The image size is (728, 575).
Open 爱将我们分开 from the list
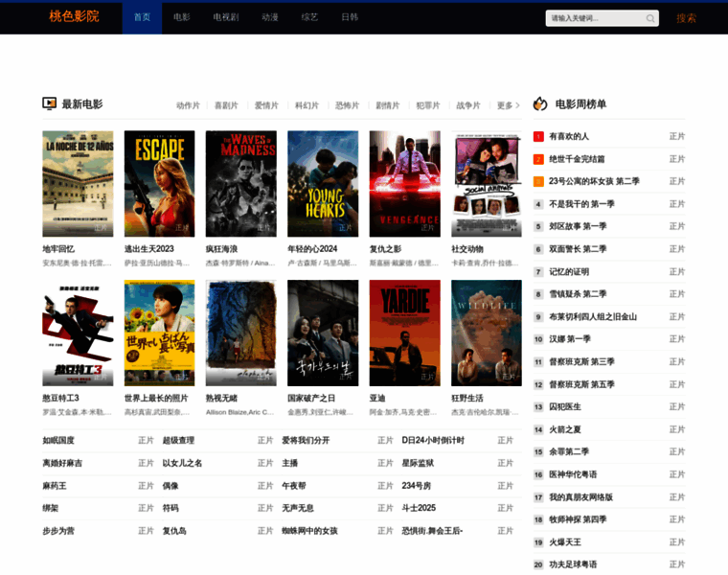306,440
